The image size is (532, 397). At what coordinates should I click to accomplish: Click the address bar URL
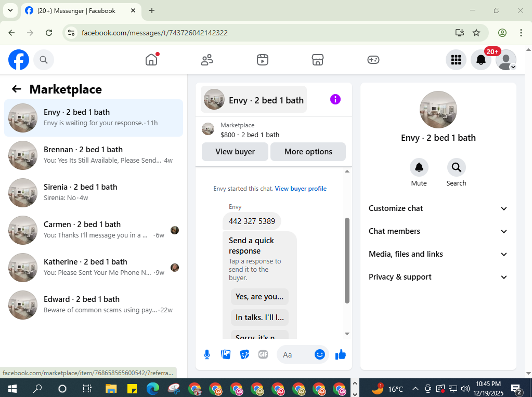154,33
